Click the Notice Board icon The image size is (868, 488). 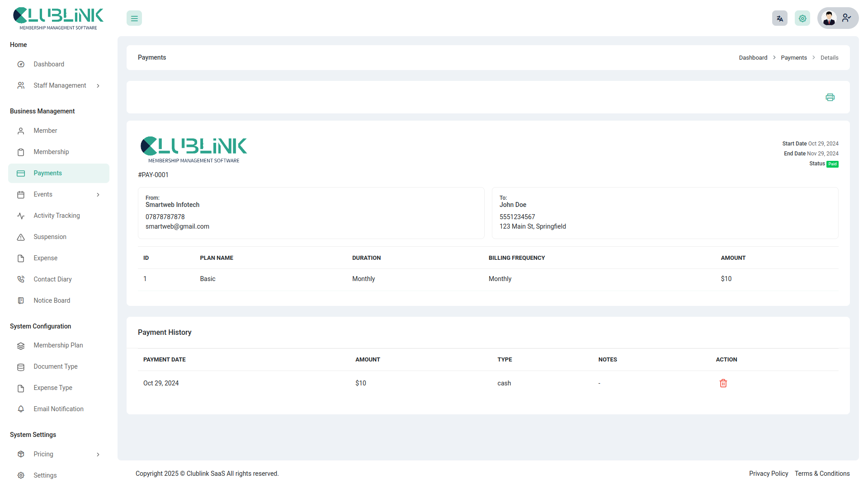(21, 300)
